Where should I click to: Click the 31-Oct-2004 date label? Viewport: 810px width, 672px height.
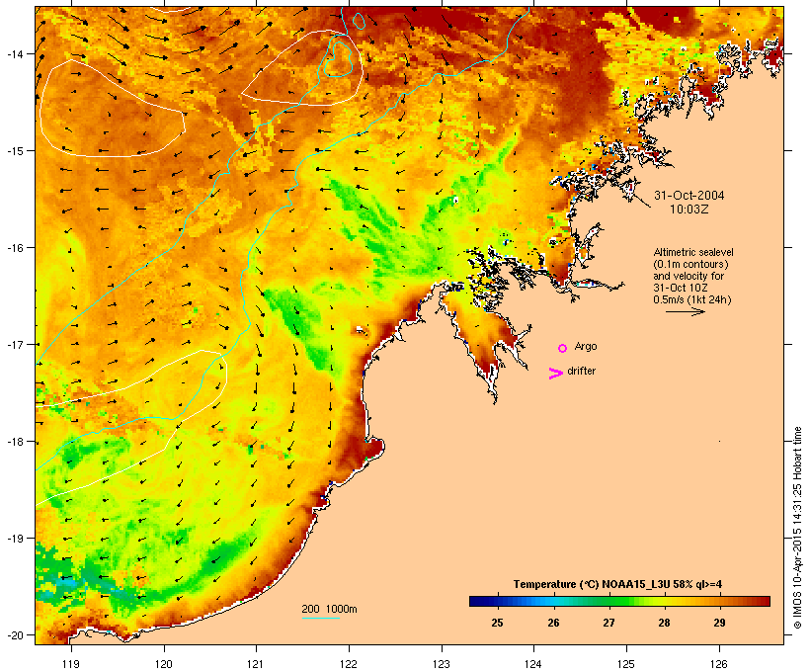click(x=689, y=196)
